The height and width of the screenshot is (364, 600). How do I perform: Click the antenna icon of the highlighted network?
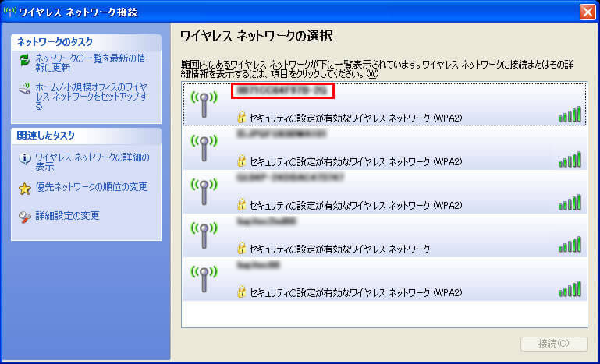click(x=204, y=104)
